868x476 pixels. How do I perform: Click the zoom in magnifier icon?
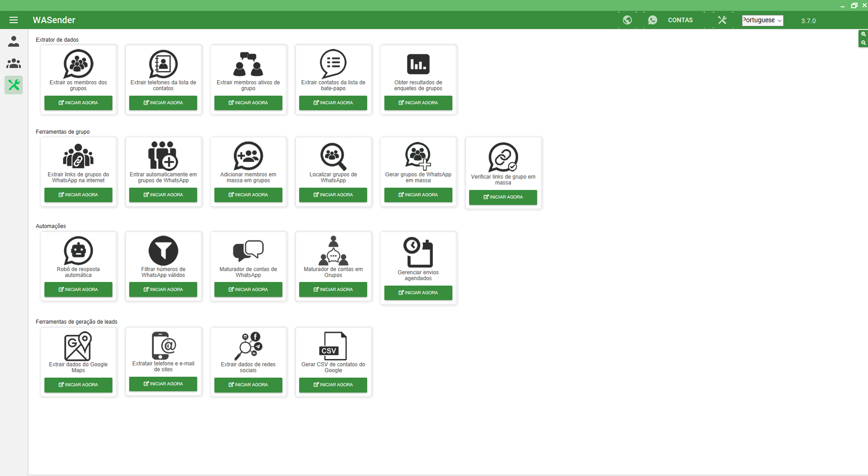(x=863, y=34)
